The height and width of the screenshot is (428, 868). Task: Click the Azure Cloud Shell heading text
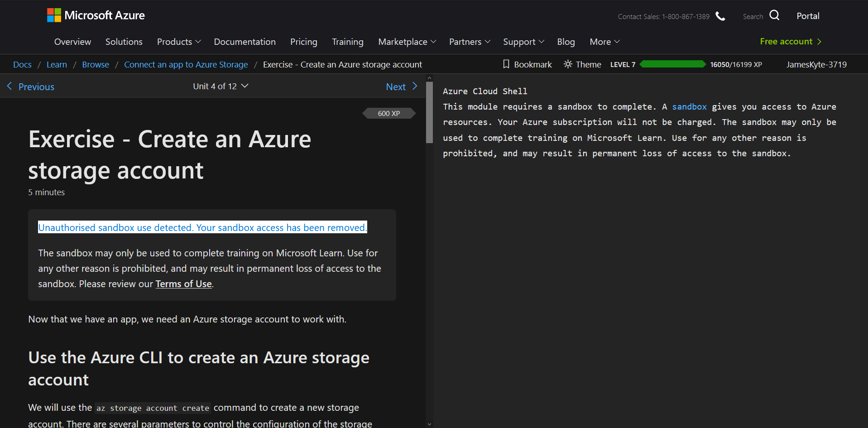point(485,91)
